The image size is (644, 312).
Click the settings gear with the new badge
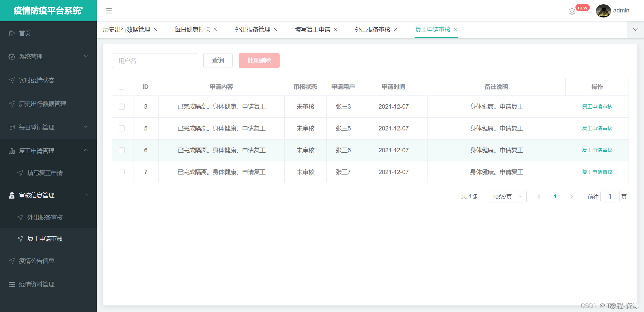tap(572, 11)
